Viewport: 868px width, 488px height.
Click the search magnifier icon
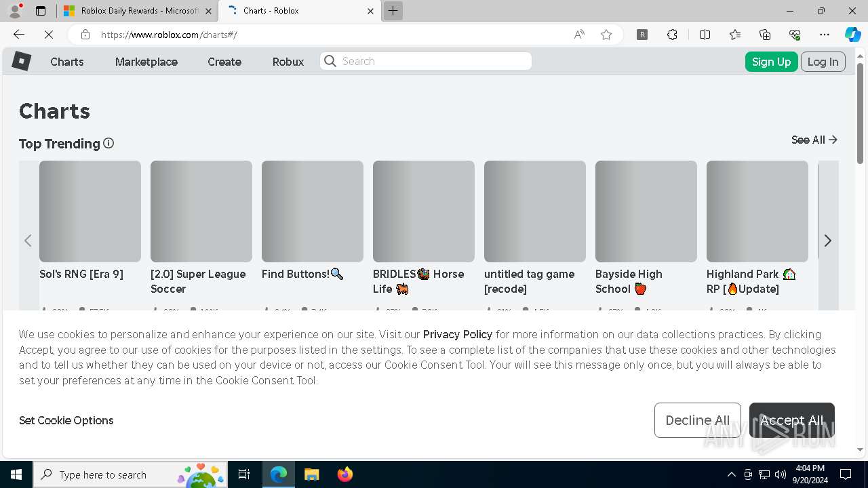coord(330,61)
